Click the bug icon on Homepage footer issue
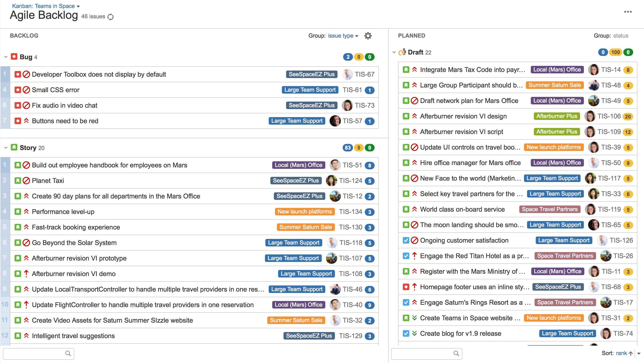Viewport: 644px width, 364px height. point(406,287)
